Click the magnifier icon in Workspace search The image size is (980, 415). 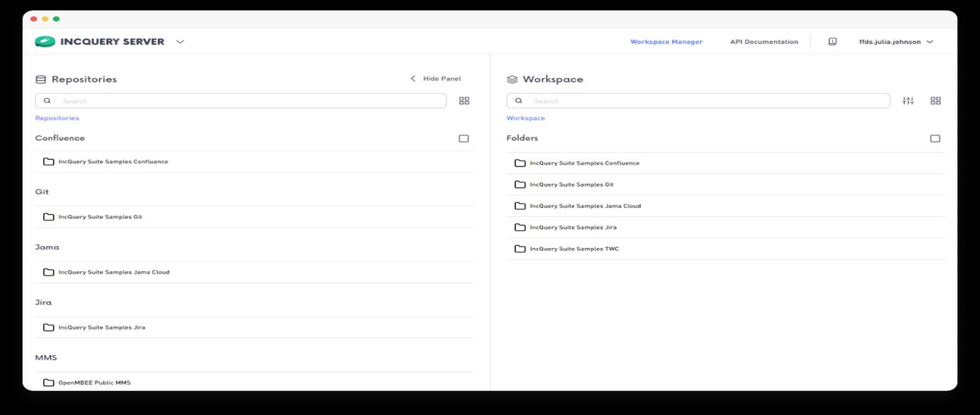click(x=519, y=101)
